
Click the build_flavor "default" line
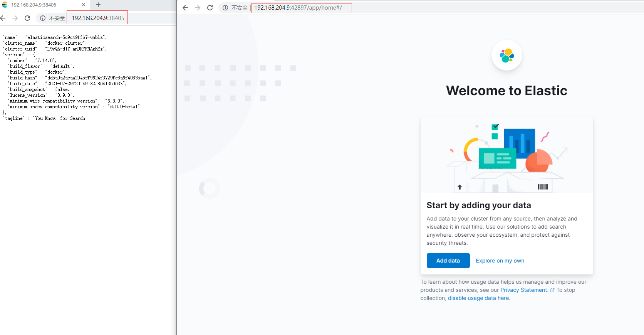click(41, 66)
